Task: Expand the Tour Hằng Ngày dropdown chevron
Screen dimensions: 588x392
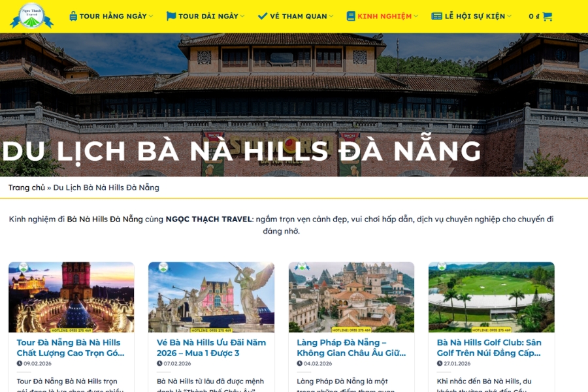Action: pyautogui.click(x=151, y=16)
